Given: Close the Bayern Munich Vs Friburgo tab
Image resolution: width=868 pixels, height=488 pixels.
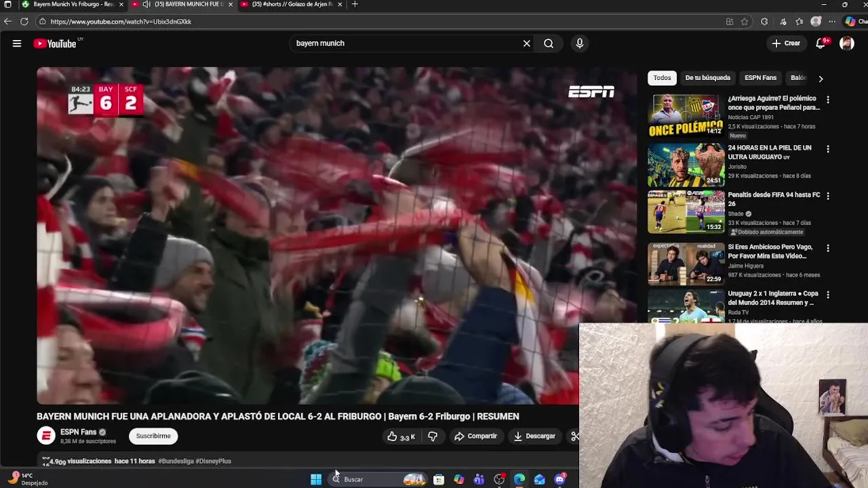Looking at the screenshot, I should click(x=121, y=4).
